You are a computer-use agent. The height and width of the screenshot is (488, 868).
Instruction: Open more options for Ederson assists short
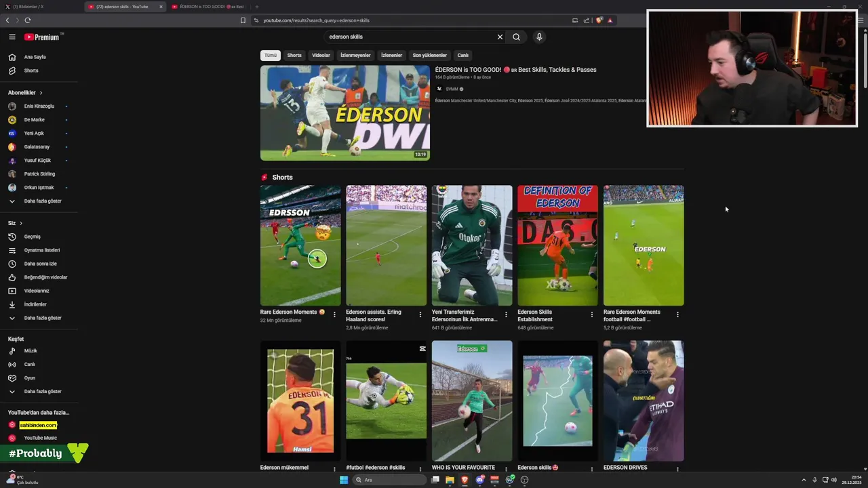[420, 314]
